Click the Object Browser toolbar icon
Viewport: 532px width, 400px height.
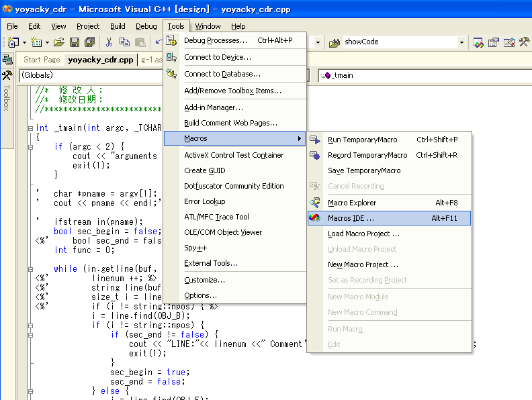(509, 42)
